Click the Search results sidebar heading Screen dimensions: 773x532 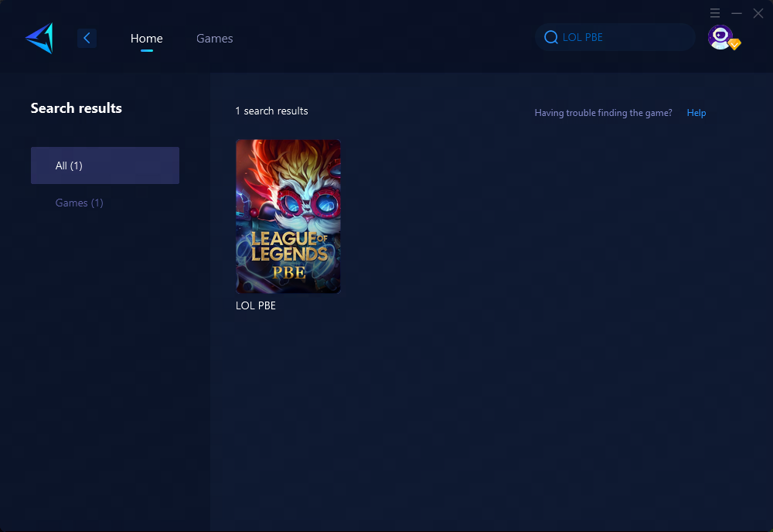(x=77, y=108)
